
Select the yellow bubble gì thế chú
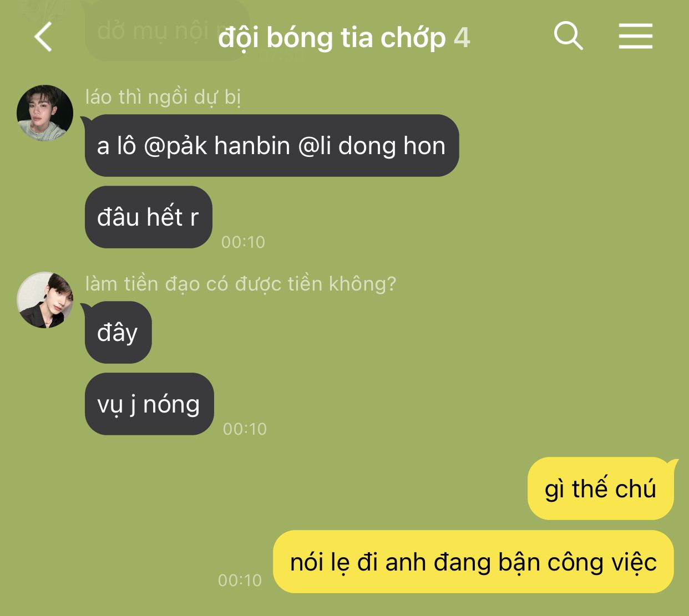[601, 488]
